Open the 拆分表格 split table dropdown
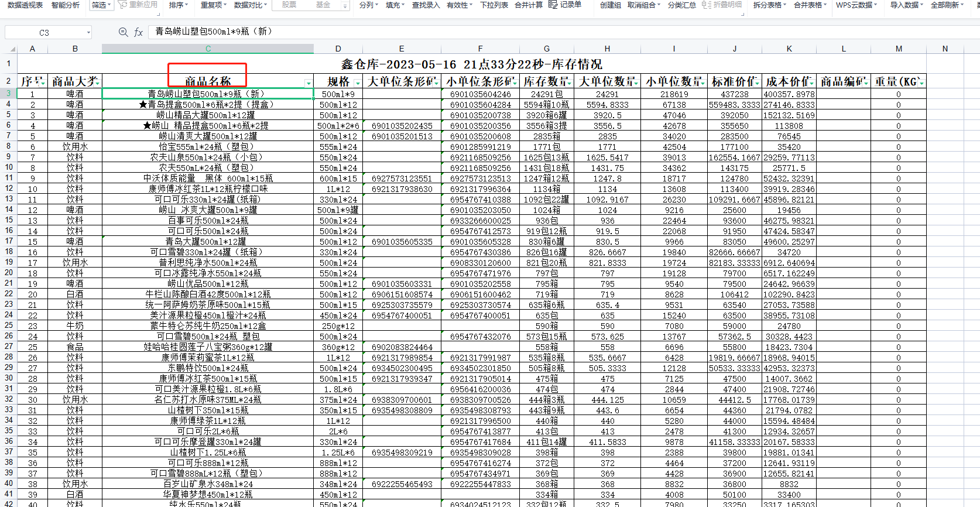 point(769,5)
